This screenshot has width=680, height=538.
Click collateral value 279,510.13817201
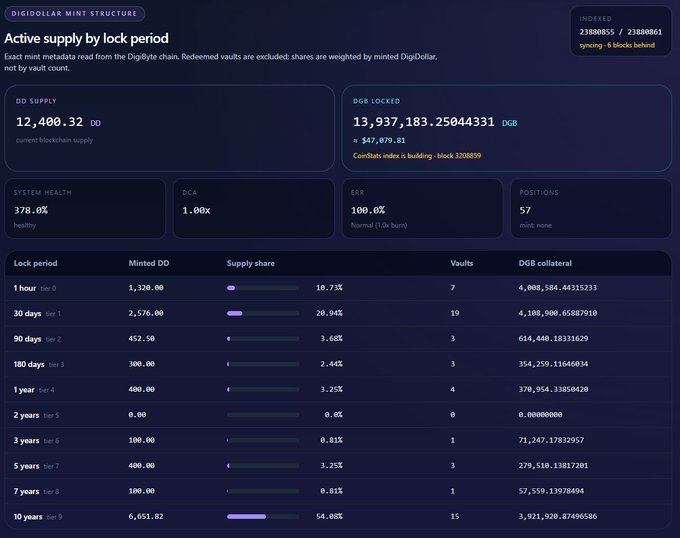[x=553, y=466]
